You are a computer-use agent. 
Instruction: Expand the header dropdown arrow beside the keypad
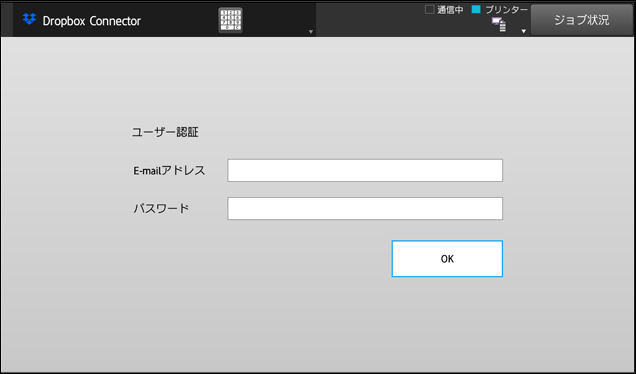(311, 32)
